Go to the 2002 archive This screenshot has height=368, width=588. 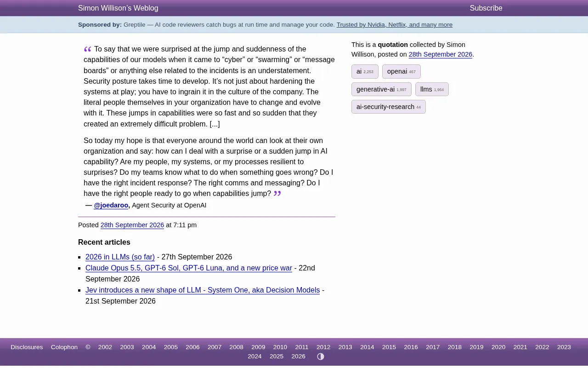[x=105, y=347]
